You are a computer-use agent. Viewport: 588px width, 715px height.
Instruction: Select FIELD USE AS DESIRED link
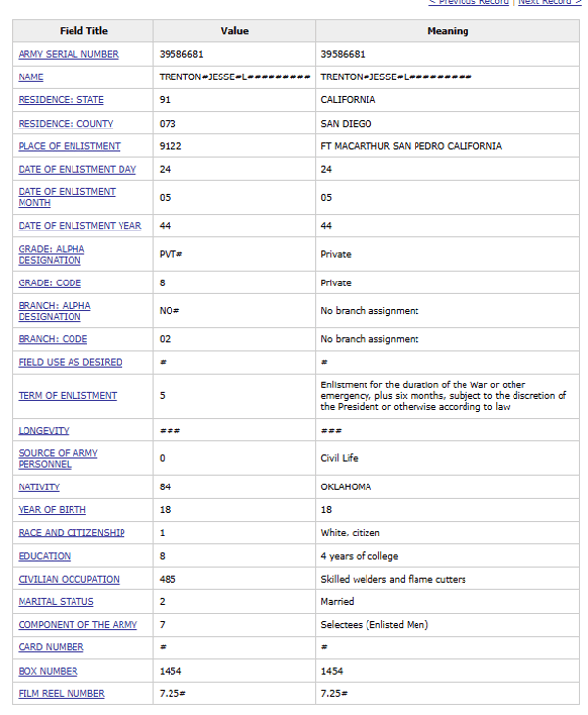click(71, 362)
